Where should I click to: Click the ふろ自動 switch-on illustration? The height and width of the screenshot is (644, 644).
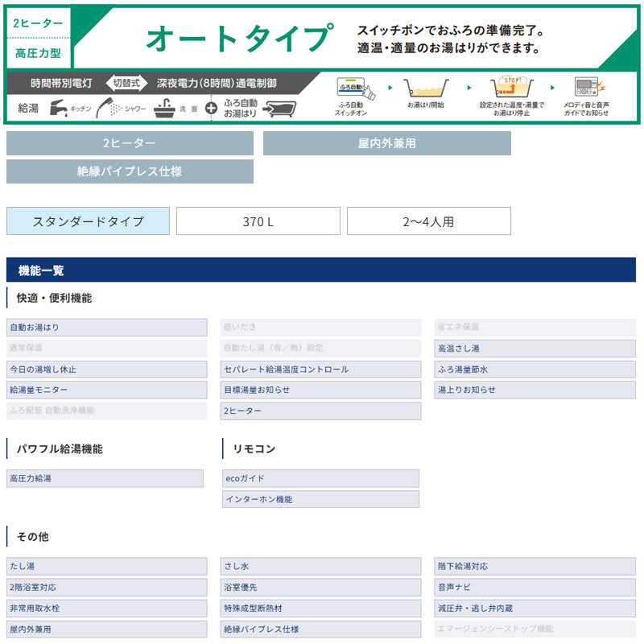coord(356,88)
